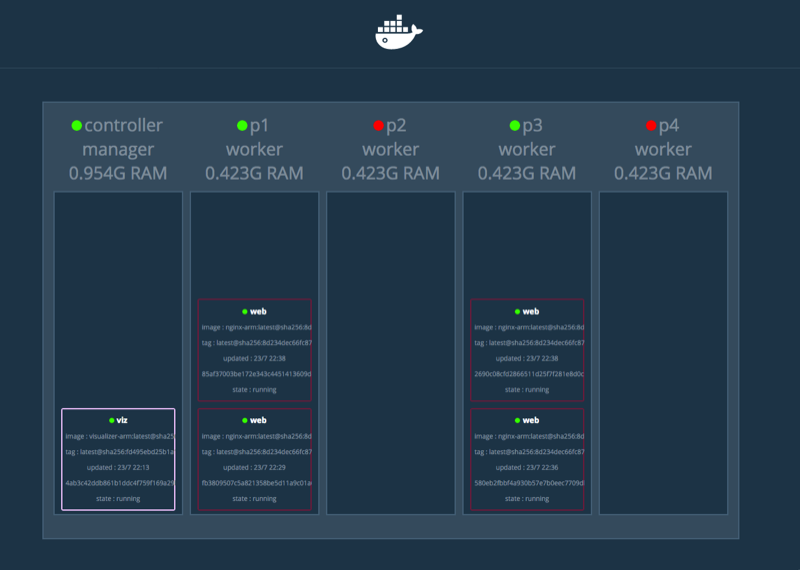Screen dimensions: 800x570
Task: Click the red status dot beside p2
Action: point(379,126)
